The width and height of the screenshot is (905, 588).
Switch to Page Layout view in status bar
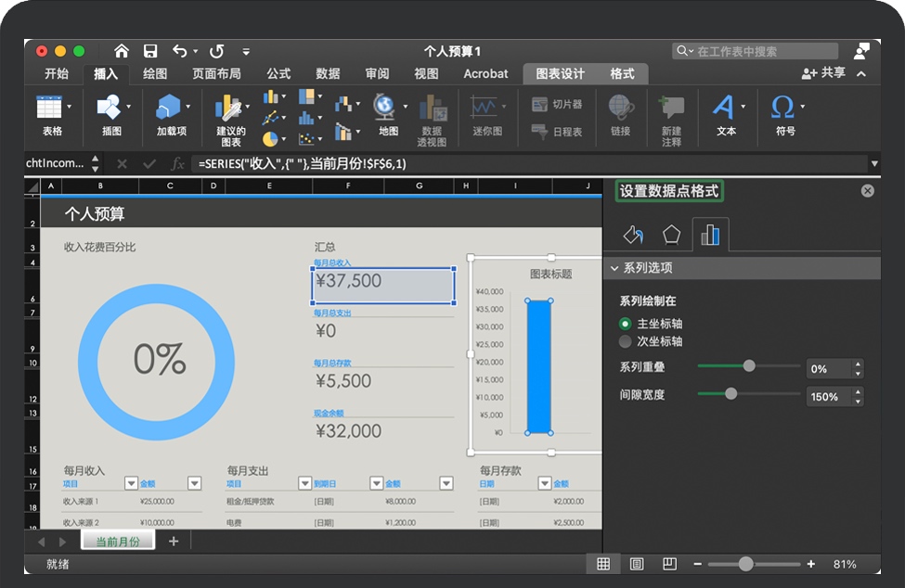pyautogui.click(x=637, y=564)
